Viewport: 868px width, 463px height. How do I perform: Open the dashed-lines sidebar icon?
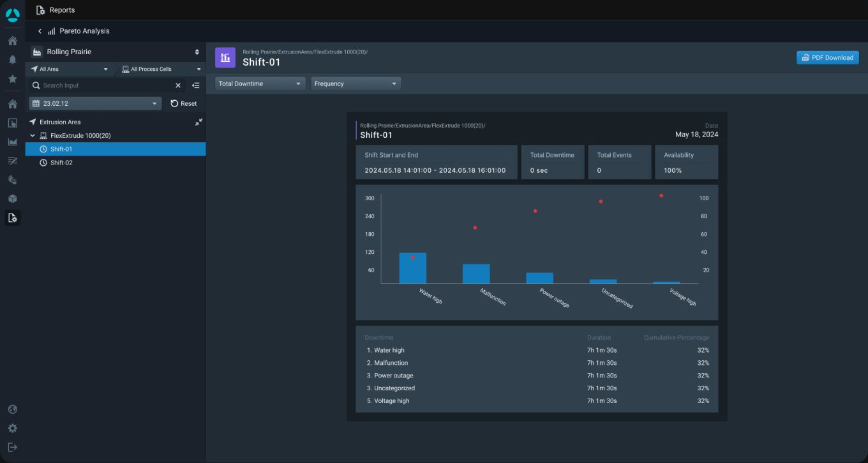point(12,161)
